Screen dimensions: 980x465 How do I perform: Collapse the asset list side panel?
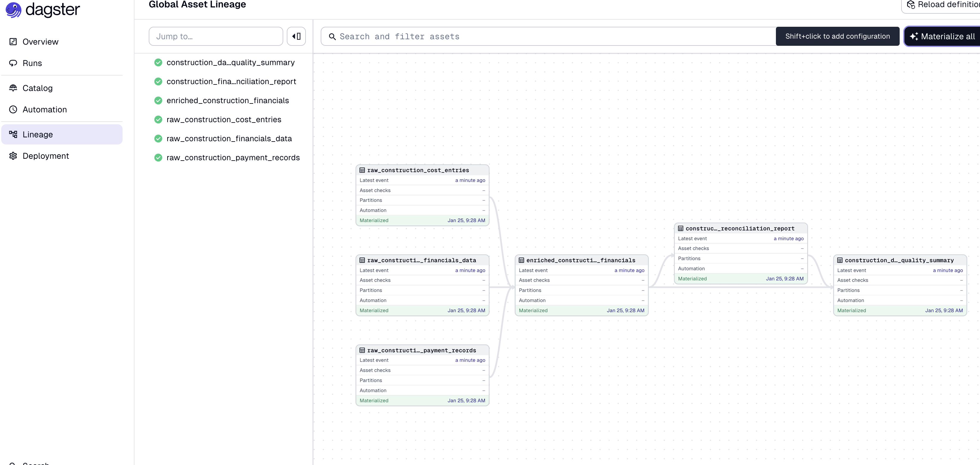[x=296, y=36]
